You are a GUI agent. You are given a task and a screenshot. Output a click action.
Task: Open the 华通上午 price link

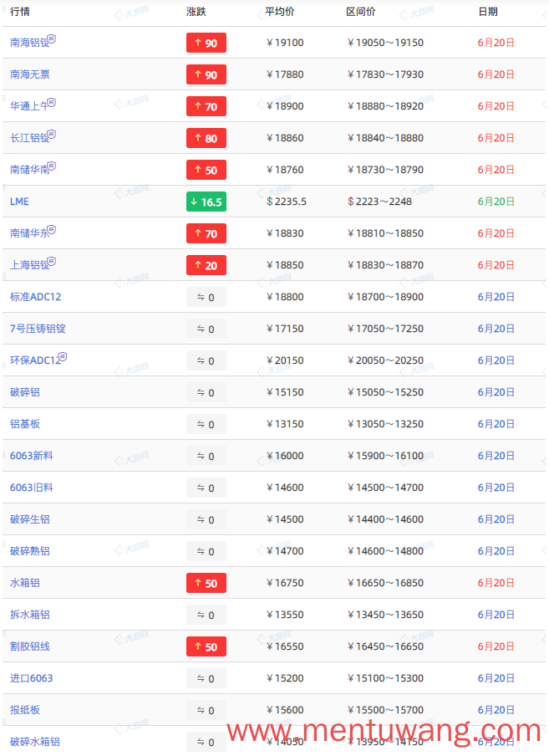click(29, 106)
